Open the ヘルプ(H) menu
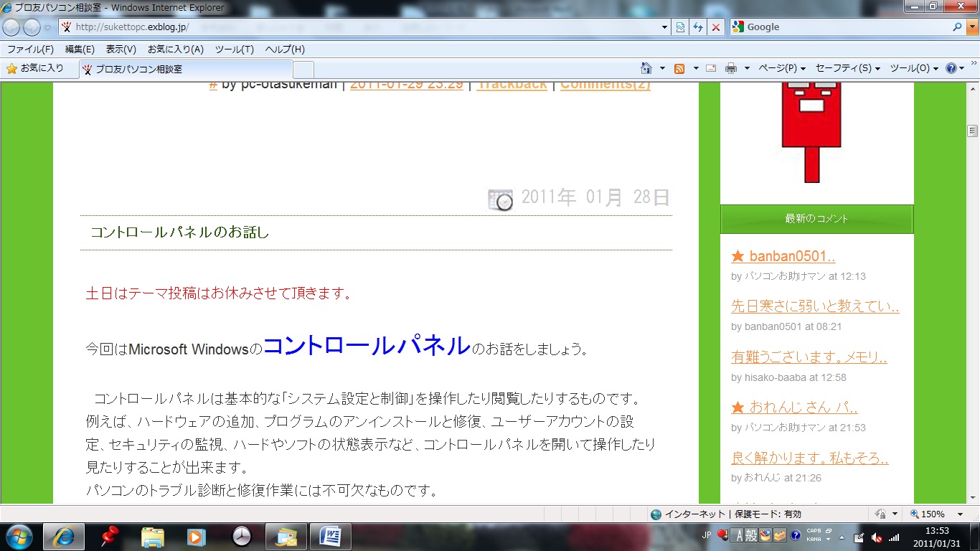Viewport: 980px width, 551px height. coord(285,50)
